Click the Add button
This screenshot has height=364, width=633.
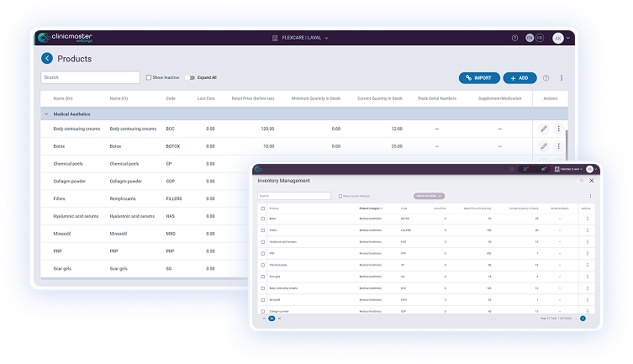point(520,77)
